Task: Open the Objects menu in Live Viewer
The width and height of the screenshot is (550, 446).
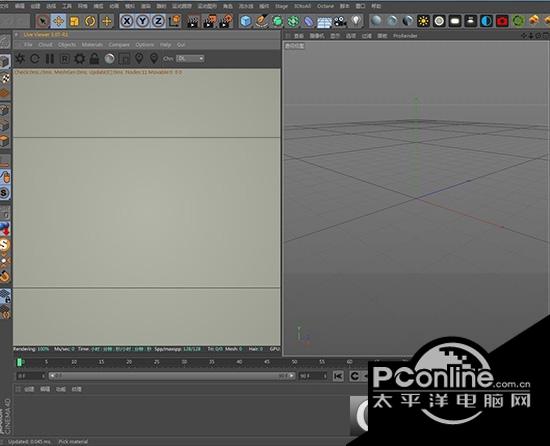Action: (67, 45)
